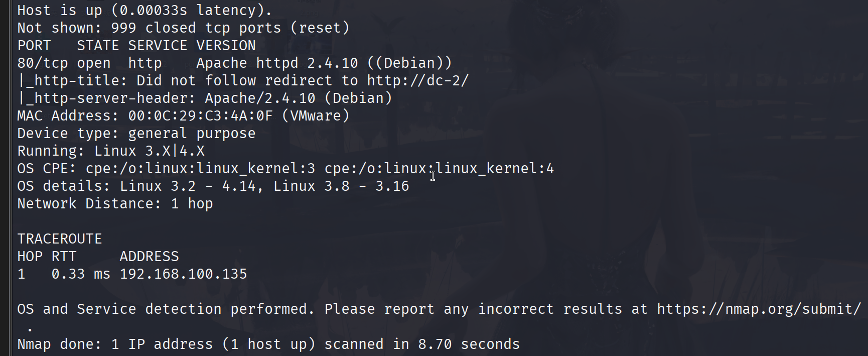Click the MAC address 00:0C:29:C3:4A:0F
Viewport: 868px width, 356px height.
click(x=200, y=115)
